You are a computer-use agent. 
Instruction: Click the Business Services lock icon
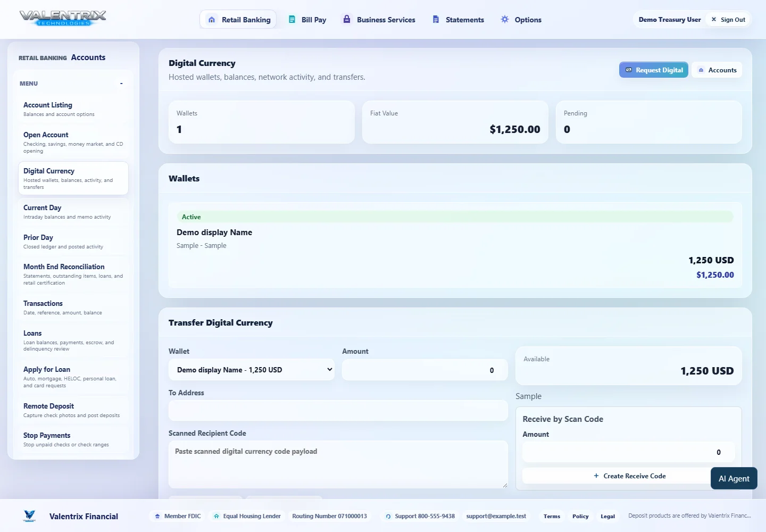347,19
